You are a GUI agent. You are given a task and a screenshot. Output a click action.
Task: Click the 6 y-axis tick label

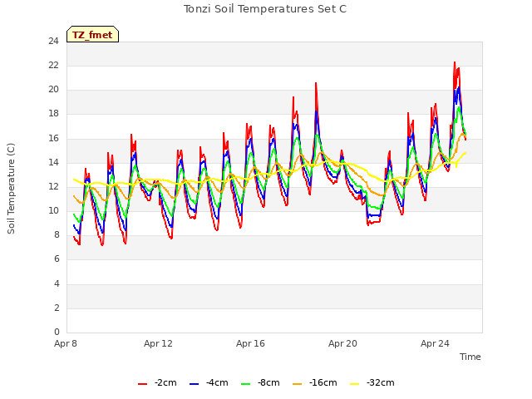[x=57, y=259]
